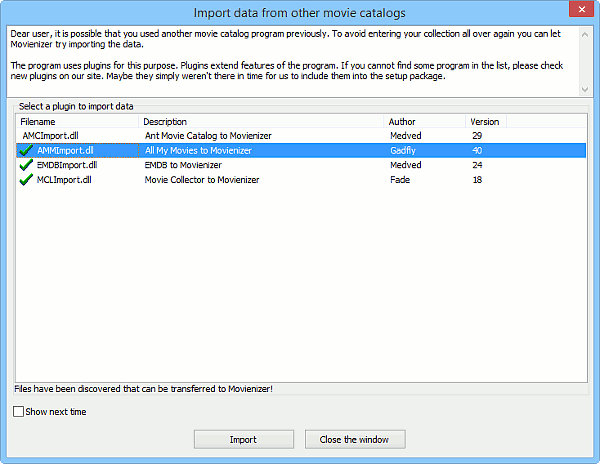Close the dialog with the red X

[581, 10]
